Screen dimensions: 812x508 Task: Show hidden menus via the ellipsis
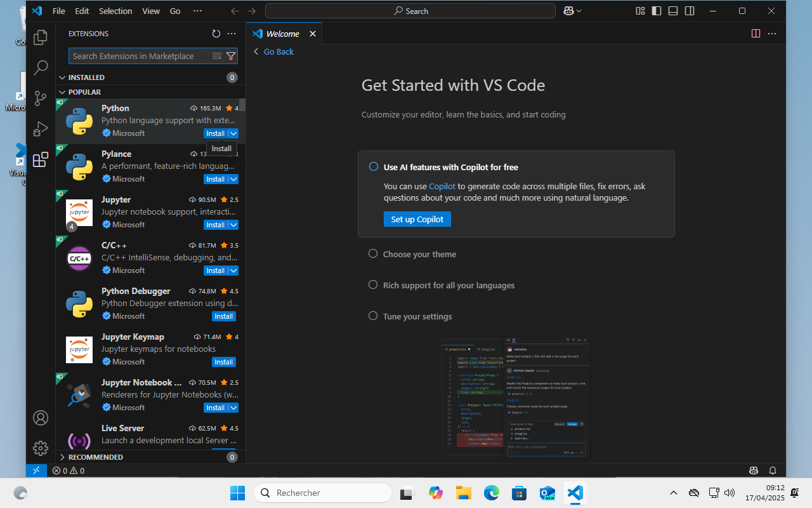tap(197, 11)
